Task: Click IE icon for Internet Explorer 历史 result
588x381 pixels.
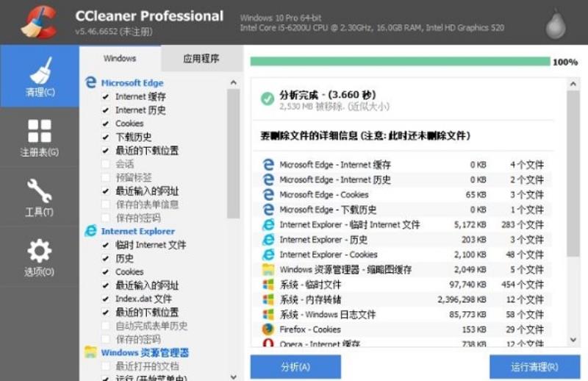Action: [268, 240]
